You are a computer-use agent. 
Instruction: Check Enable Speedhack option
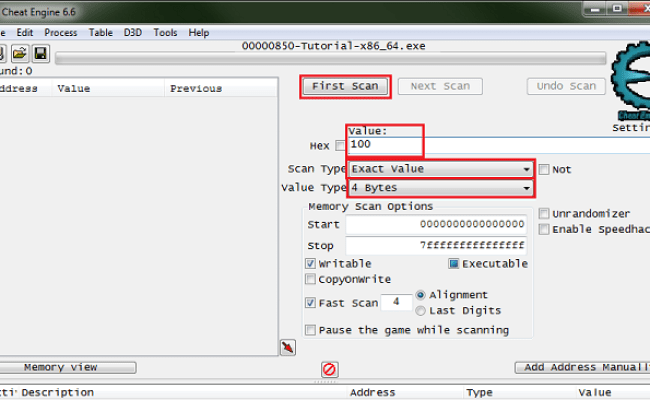pyautogui.click(x=544, y=229)
